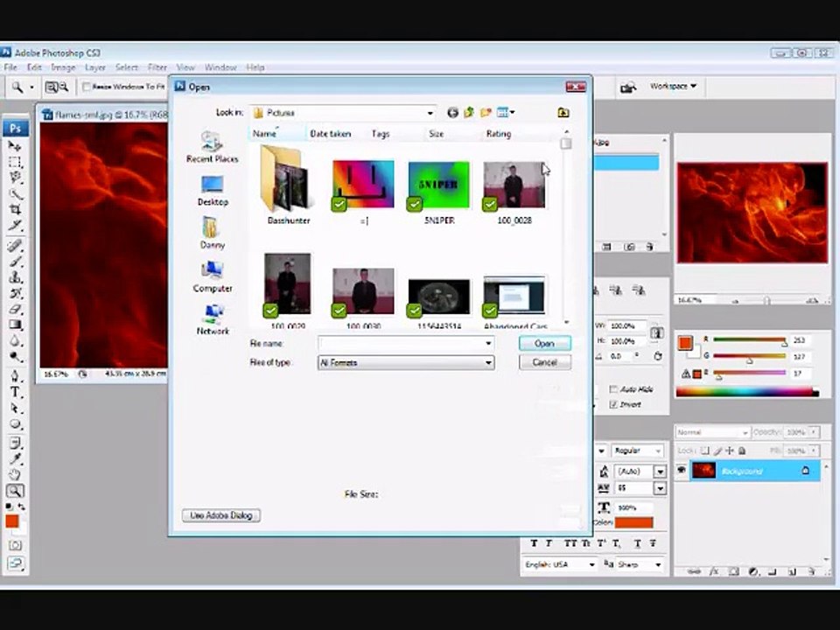Viewport: 840px width, 630px height.
Task: Toggle the Auto Hide checkbox
Action: [614, 388]
